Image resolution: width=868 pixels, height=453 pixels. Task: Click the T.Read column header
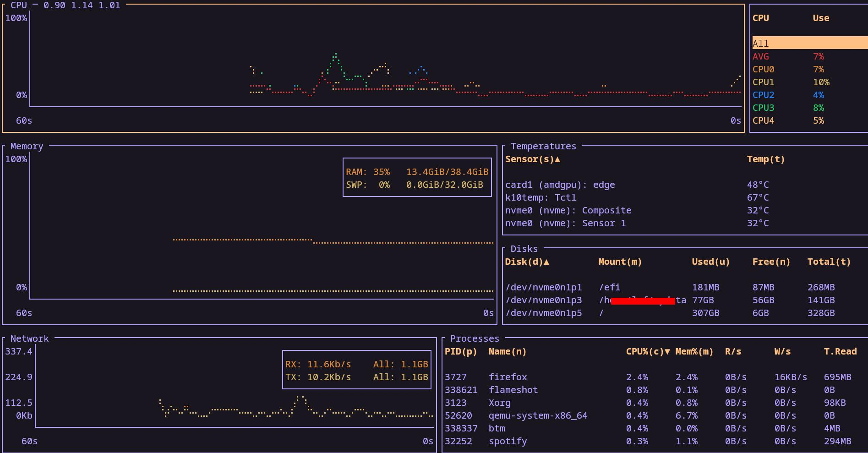(840, 351)
